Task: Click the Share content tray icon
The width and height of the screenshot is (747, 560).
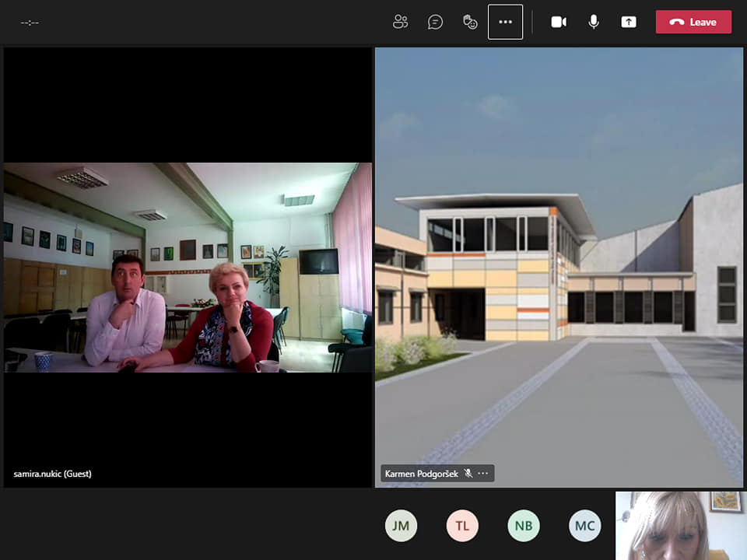Action: [629, 22]
